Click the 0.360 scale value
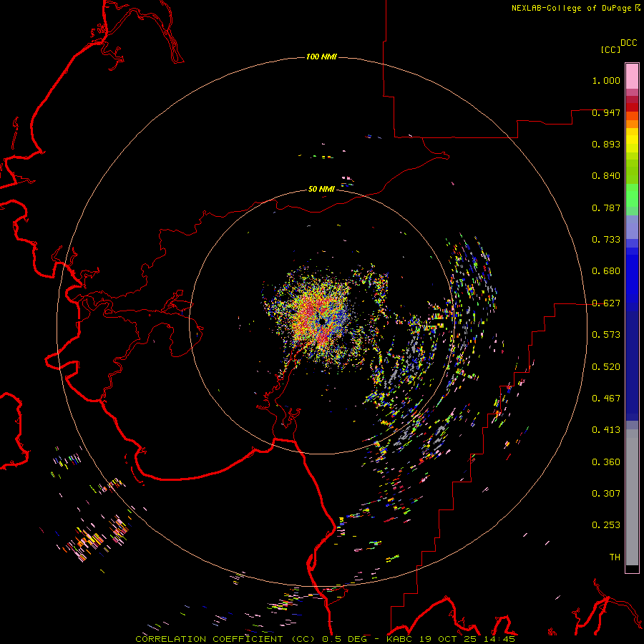This screenshot has height=644, width=644. 606,462
